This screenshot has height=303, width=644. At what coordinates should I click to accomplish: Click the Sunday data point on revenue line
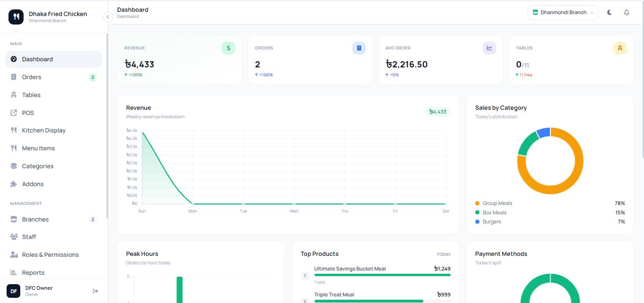point(142,132)
